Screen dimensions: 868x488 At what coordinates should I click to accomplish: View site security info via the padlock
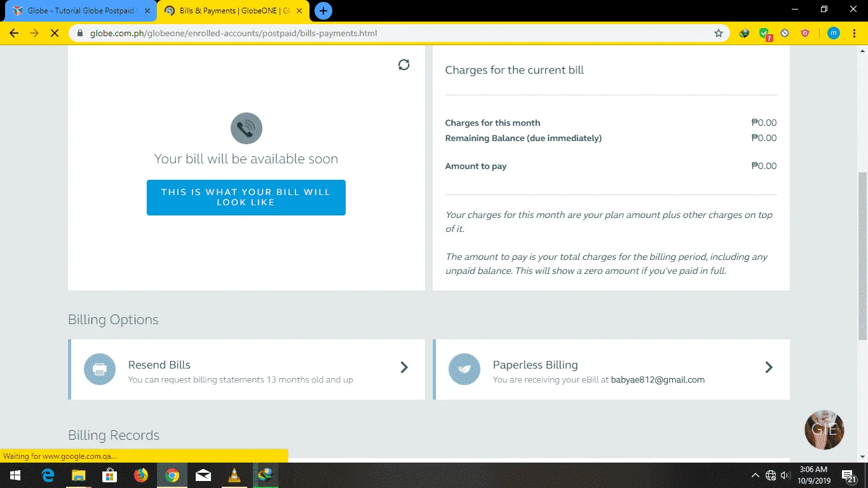point(80,33)
